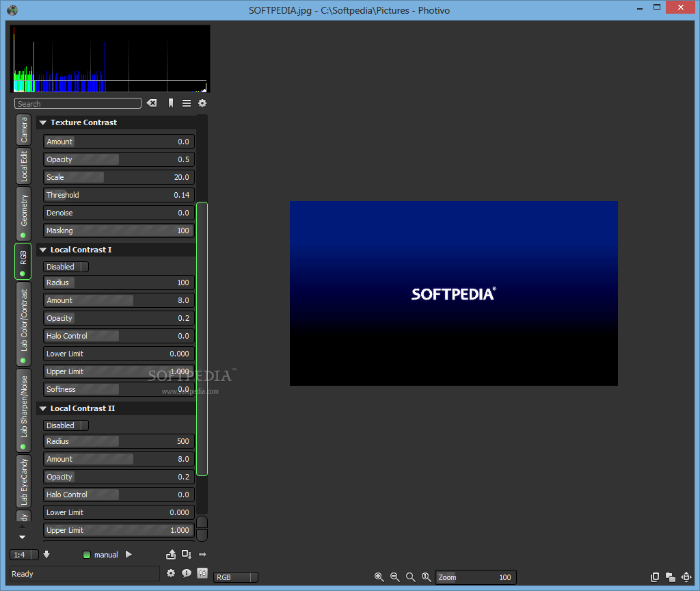
Task: Open Local Contrast I Disabled dropdown
Action: click(66, 267)
